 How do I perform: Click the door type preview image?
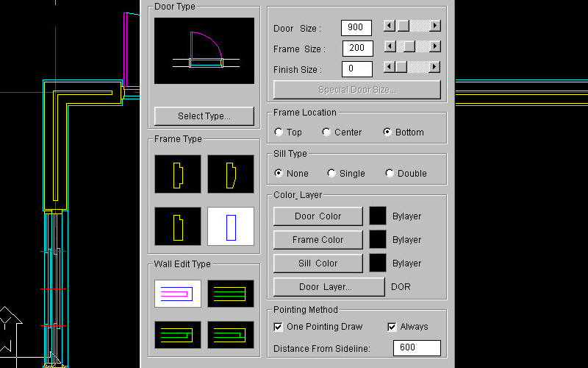(x=204, y=51)
